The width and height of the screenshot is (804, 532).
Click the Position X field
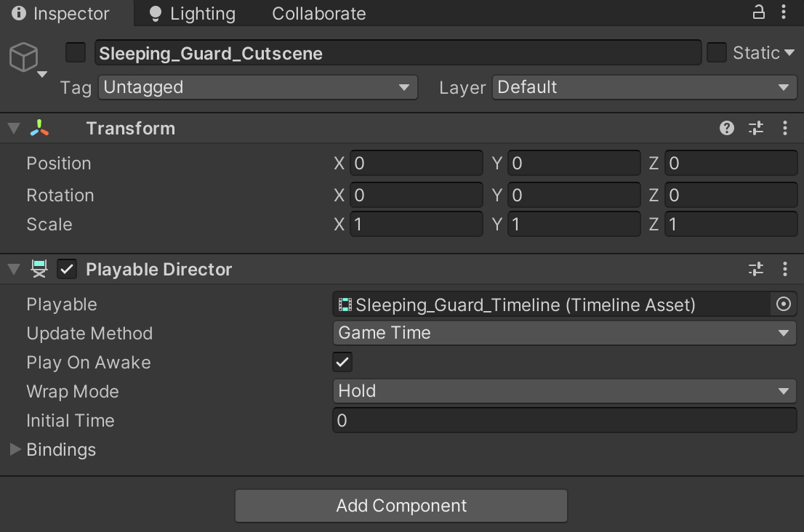point(417,163)
